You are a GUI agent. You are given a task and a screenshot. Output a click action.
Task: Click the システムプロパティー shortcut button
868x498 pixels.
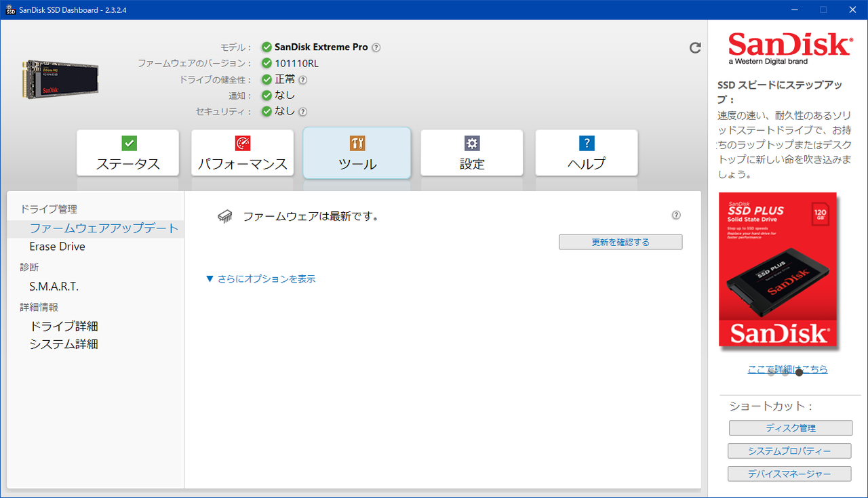click(x=789, y=451)
